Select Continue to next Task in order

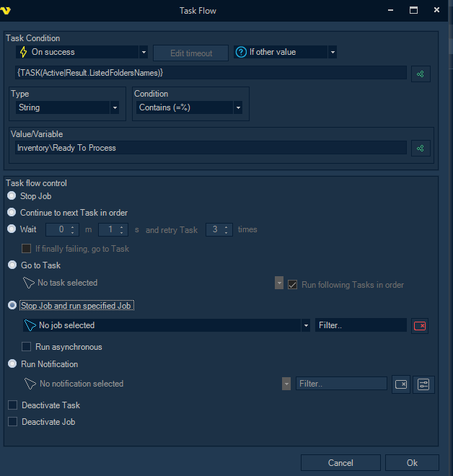12,213
